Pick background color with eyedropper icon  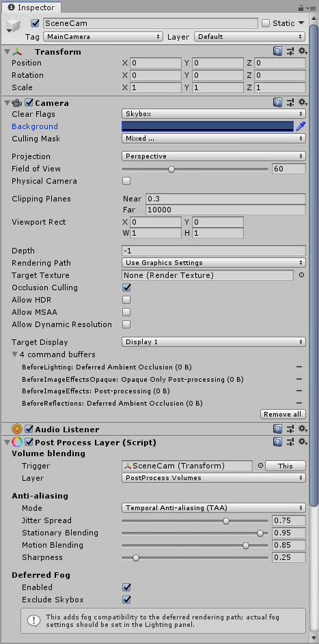click(301, 126)
